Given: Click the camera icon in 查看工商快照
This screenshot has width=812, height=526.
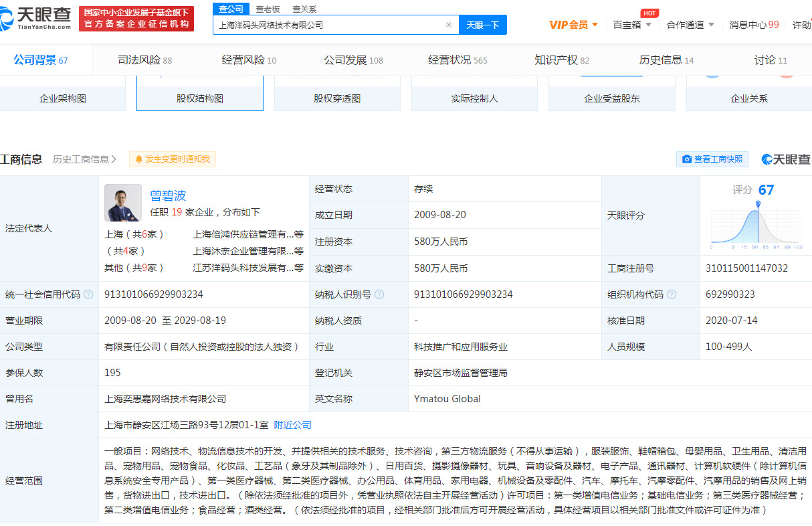Looking at the screenshot, I should [x=687, y=159].
